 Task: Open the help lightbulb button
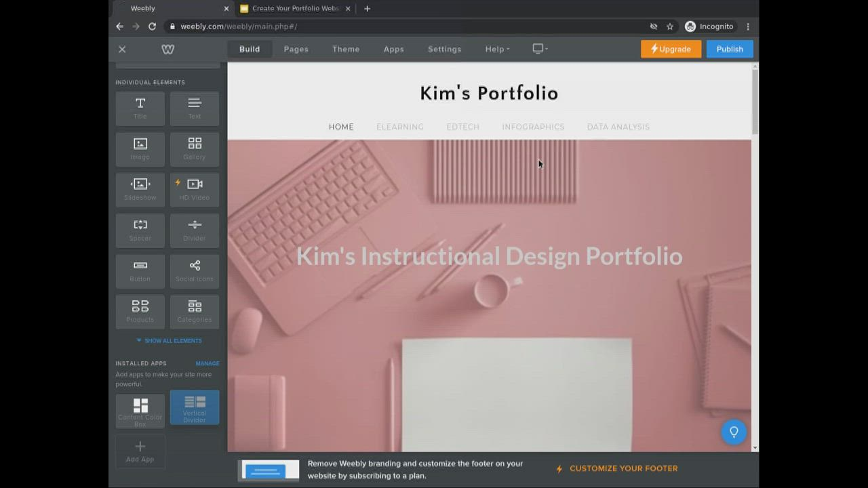coord(734,432)
